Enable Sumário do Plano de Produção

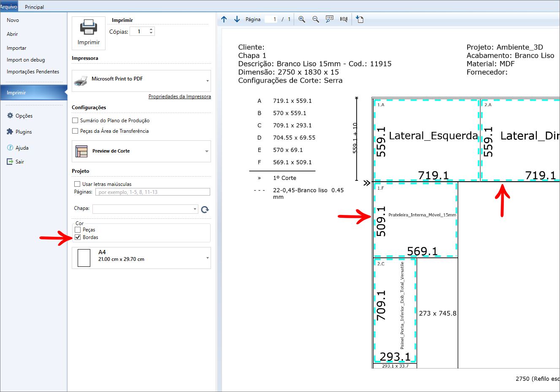(x=75, y=121)
